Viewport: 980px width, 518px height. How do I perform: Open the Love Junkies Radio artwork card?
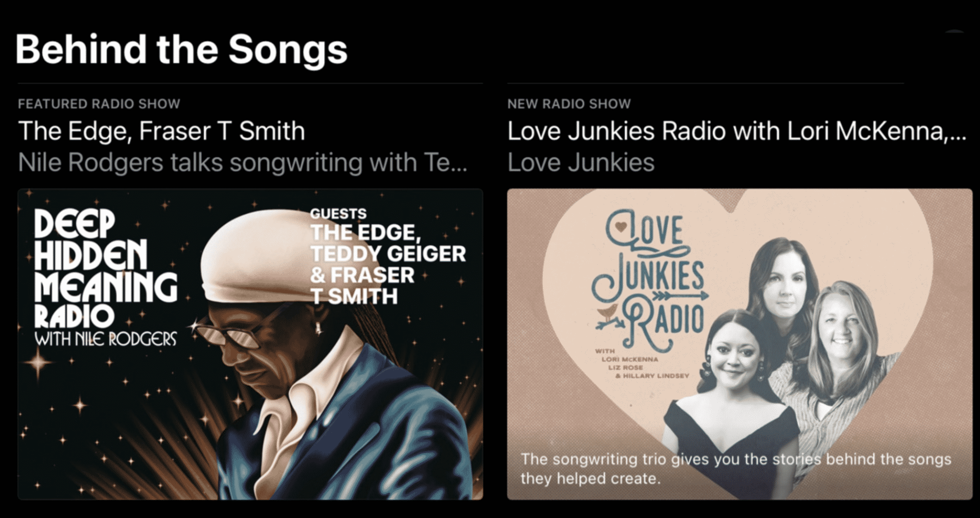[740, 344]
